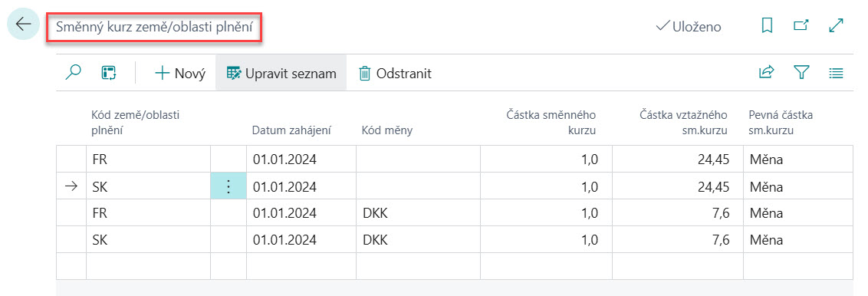Toggle Upravit seznam edit list mode
Viewport: 868px width, 296px height.
[x=281, y=73]
